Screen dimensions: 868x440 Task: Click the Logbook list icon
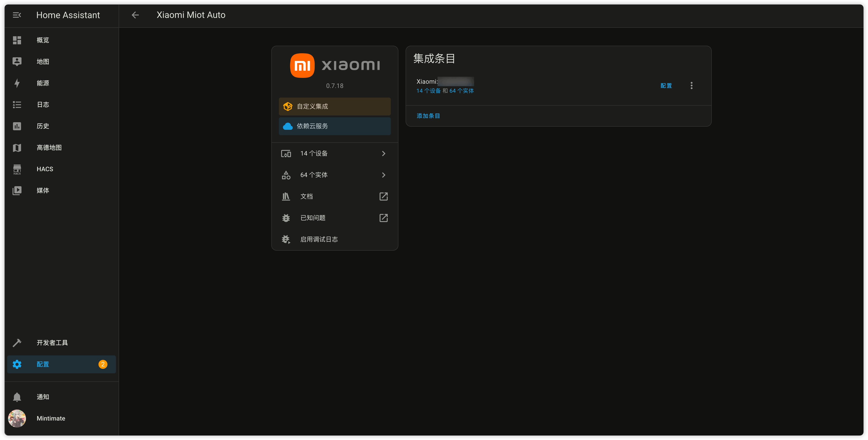(x=17, y=105)
